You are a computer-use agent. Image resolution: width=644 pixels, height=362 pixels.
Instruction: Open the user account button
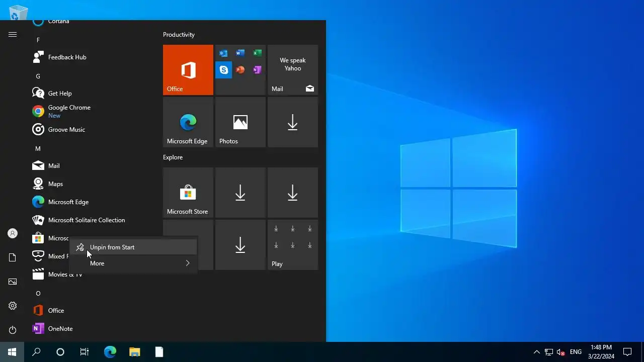click(x=13, y=233)
